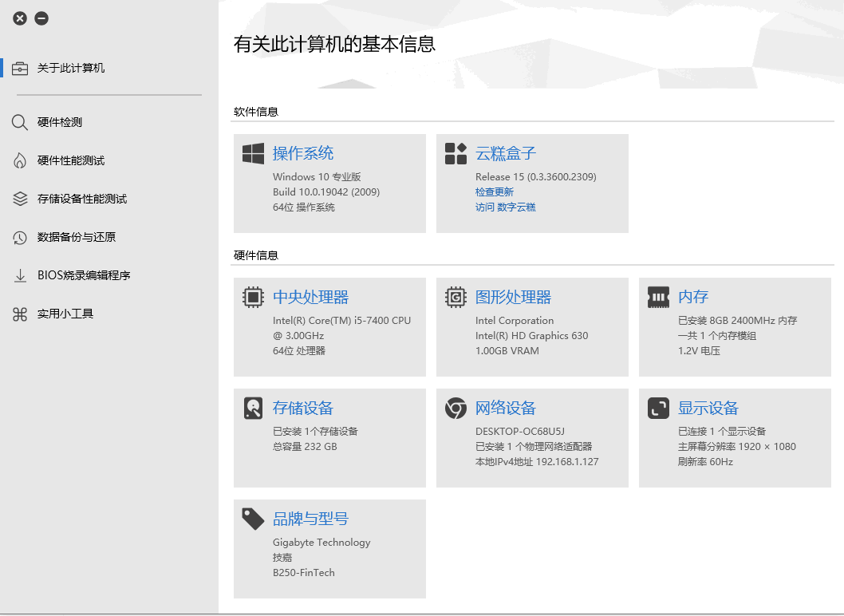
Task: Click the 已连接 1 个显示设备 text
Action: pyautogui.click(x=721, y=432)
